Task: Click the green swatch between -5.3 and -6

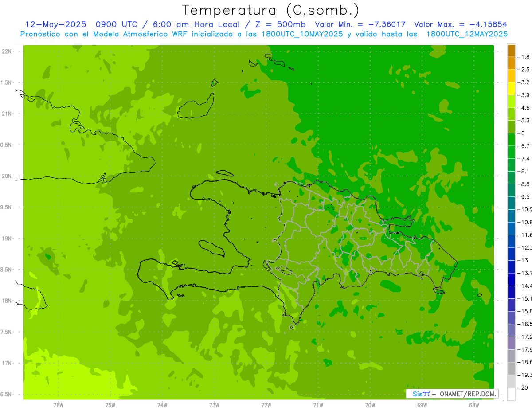Action: point(511,127)
